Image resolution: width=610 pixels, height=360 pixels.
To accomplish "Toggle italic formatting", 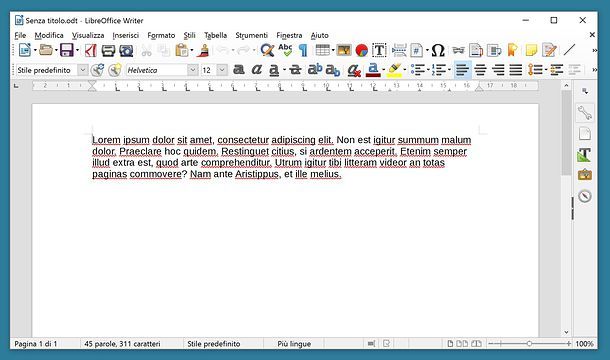I will (x=257, y=70).
